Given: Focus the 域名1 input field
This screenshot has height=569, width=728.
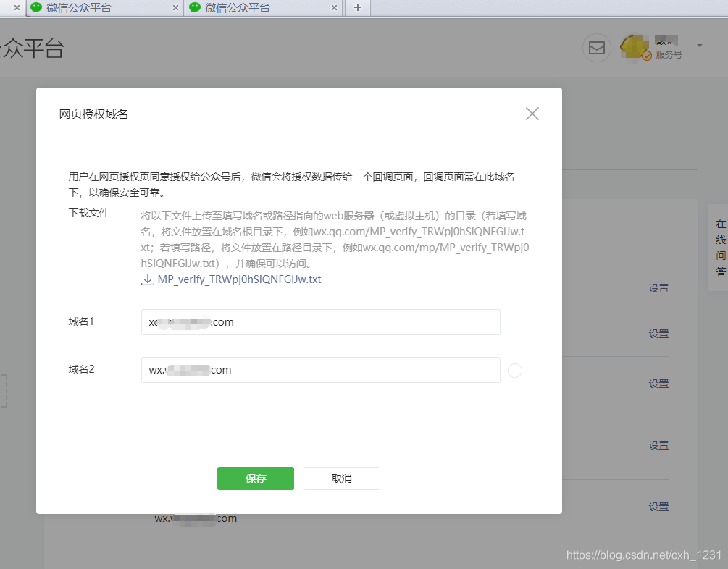Looking at the screenshot, I should [x=320, y=322].
